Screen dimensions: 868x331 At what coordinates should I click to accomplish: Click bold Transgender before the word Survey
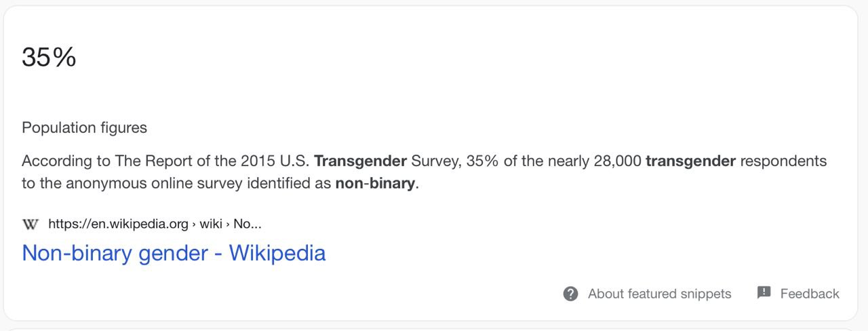(361, 161)
